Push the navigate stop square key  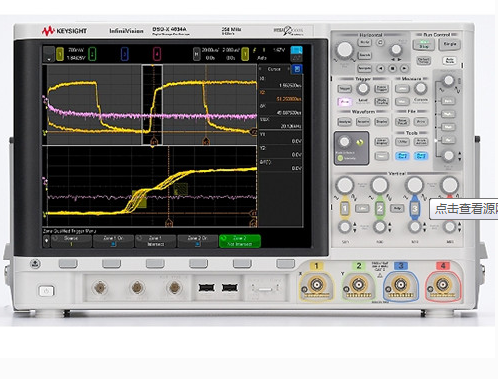point(393,68)
